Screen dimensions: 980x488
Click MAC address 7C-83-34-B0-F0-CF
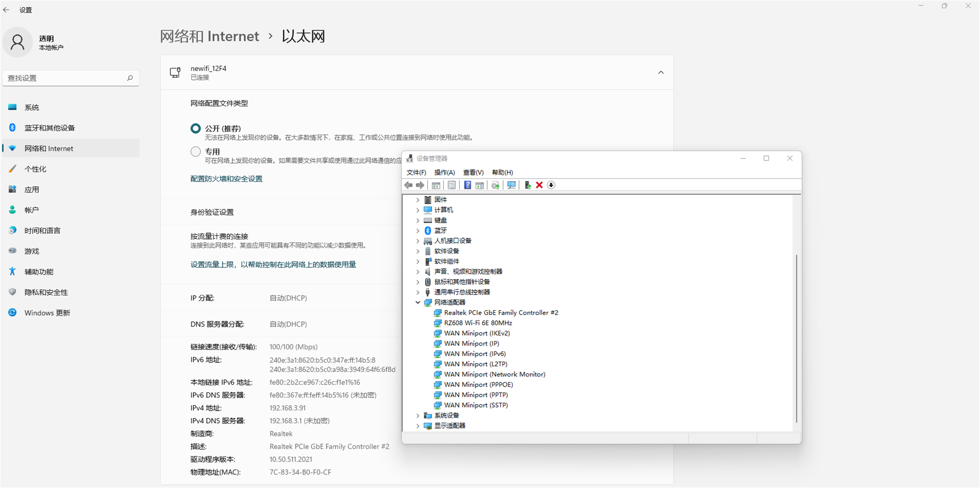tap(300, 472)
